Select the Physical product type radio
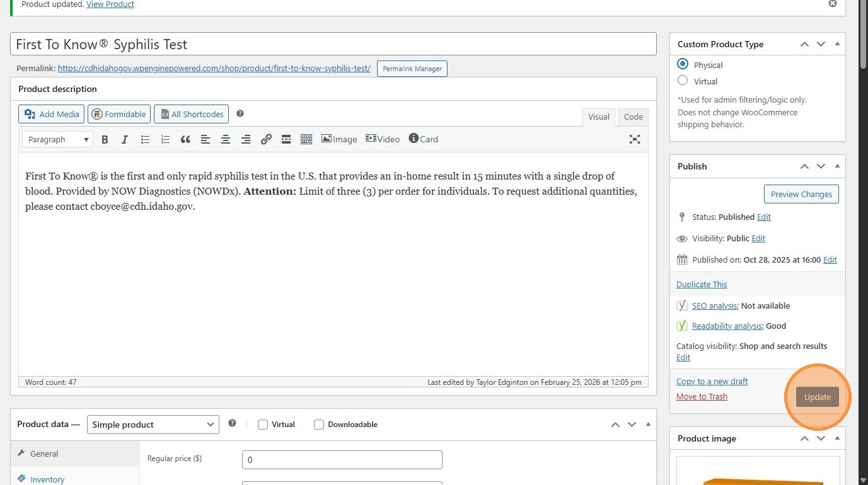868x485 pixels. pos(683,64)
